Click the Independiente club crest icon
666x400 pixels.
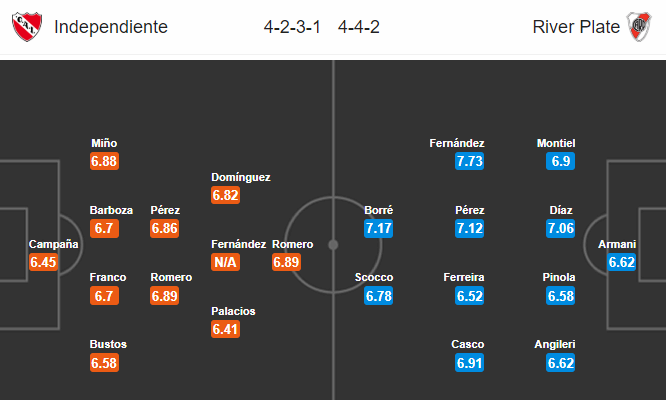pyautogui.click(x=27, y=27)
